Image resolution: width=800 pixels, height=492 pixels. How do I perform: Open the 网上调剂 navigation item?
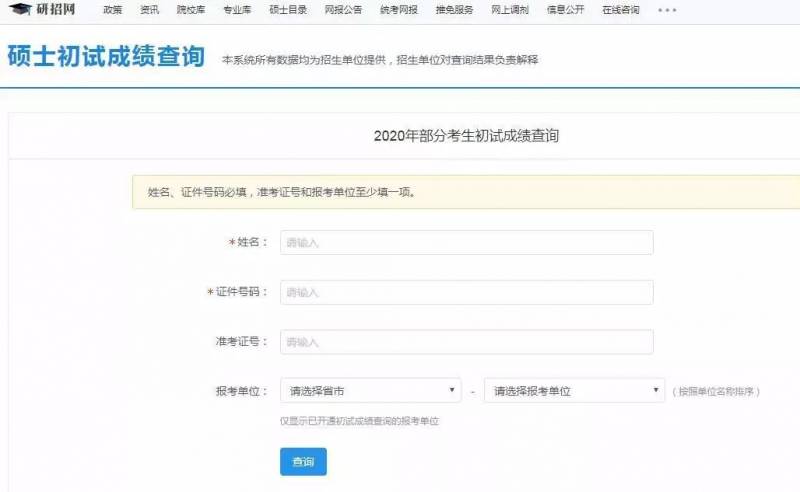tap(507, 10)
